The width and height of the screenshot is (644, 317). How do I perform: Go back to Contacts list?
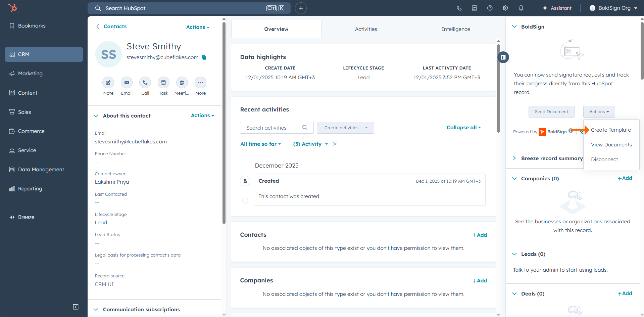click(112, 27)
